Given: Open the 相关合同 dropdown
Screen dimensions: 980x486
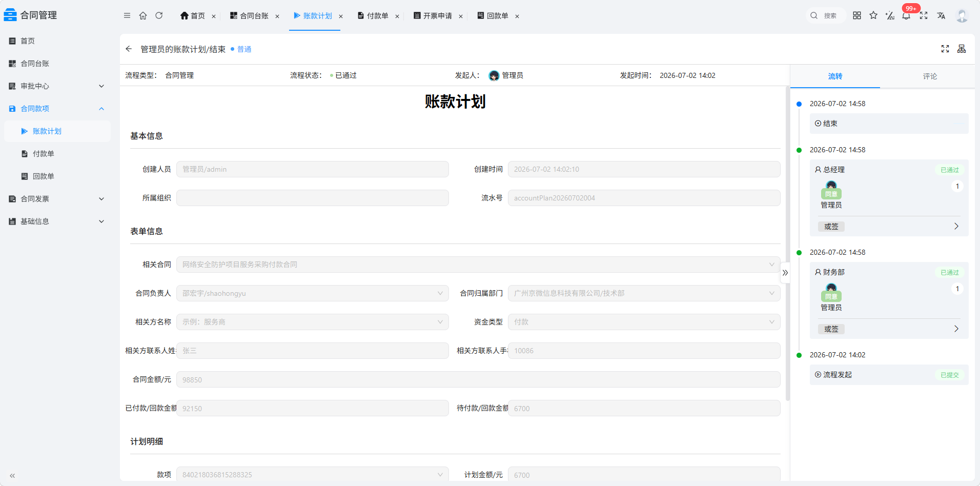Looking at the screenshot, I should [x=478, y=265].
